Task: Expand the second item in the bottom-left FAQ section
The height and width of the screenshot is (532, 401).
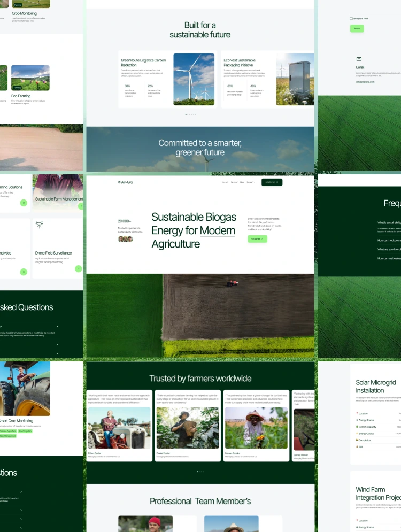Action: [x=21, y=510]
